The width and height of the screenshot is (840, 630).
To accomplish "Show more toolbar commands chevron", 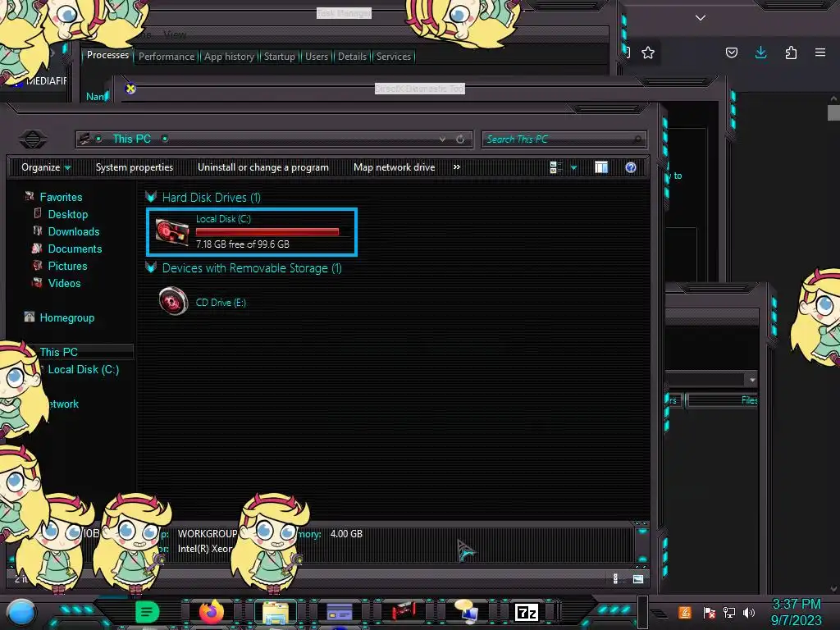I will (x=456, y=167).
